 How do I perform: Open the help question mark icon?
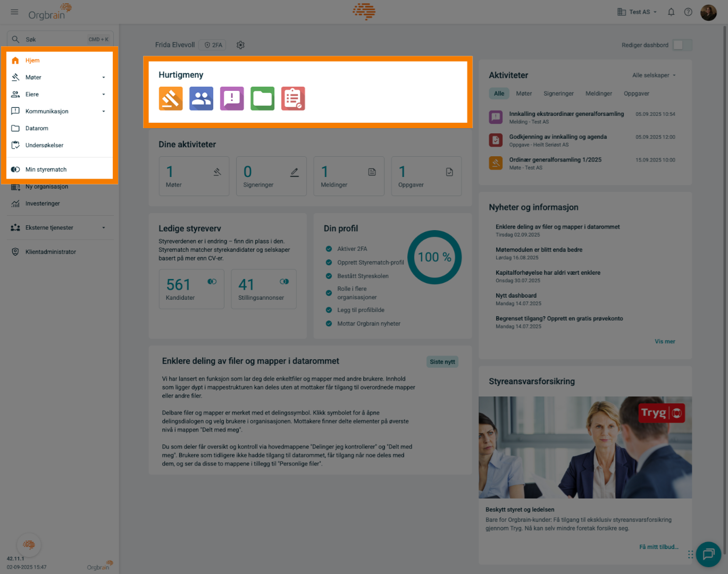[688, 12]
